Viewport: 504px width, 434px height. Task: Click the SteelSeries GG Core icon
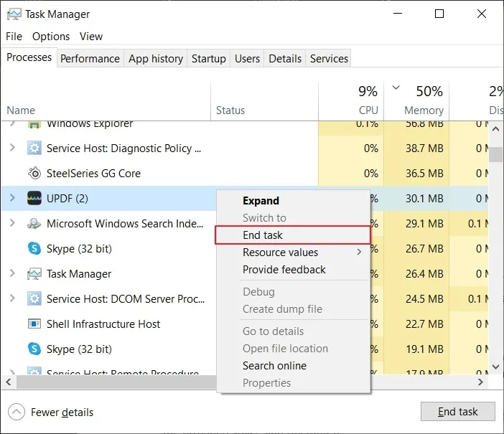[34, 174]
